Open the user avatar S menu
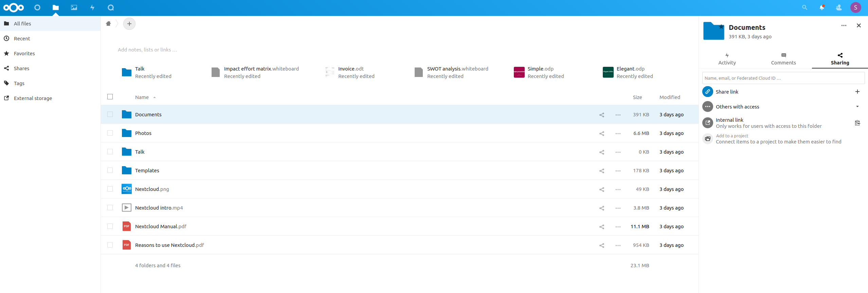Viewport: 868px width, 293px height. click(856, 7)
